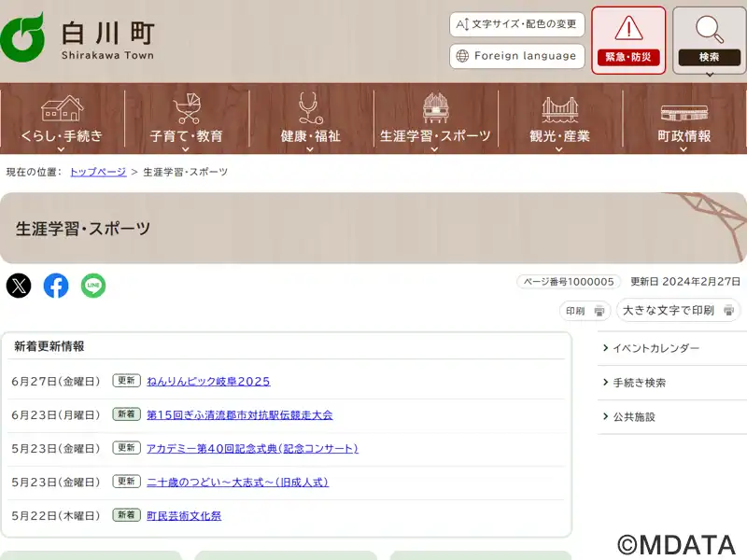The width and height of the screenshot is (747, 560).
Task: Click 新着 badge on 駅伝競走大会 row
Action: [126, 414]
